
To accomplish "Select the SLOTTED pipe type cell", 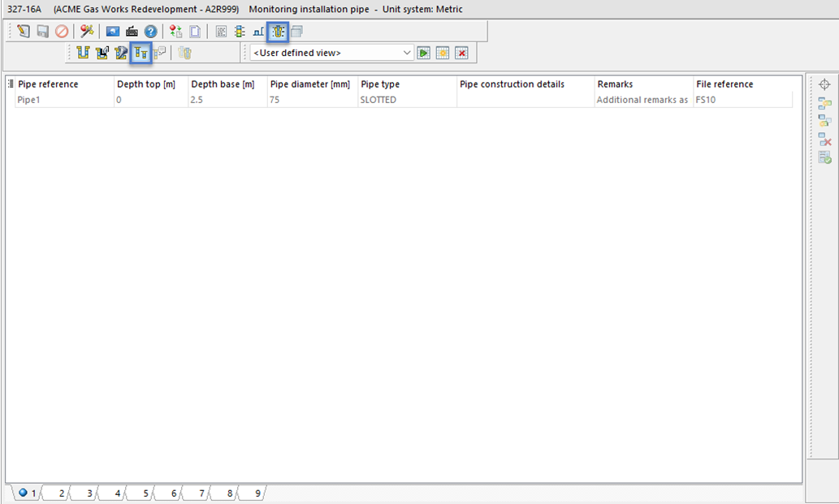I will [406, 100].
